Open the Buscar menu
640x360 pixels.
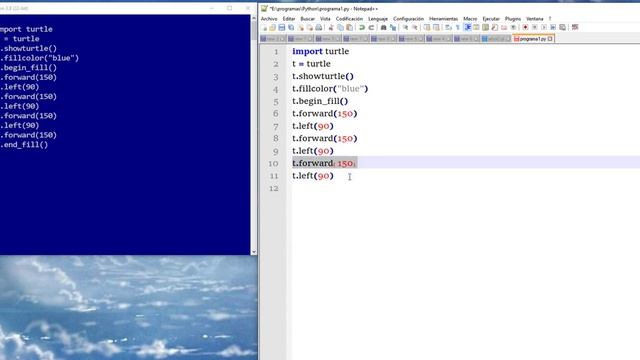coord(308,19)
